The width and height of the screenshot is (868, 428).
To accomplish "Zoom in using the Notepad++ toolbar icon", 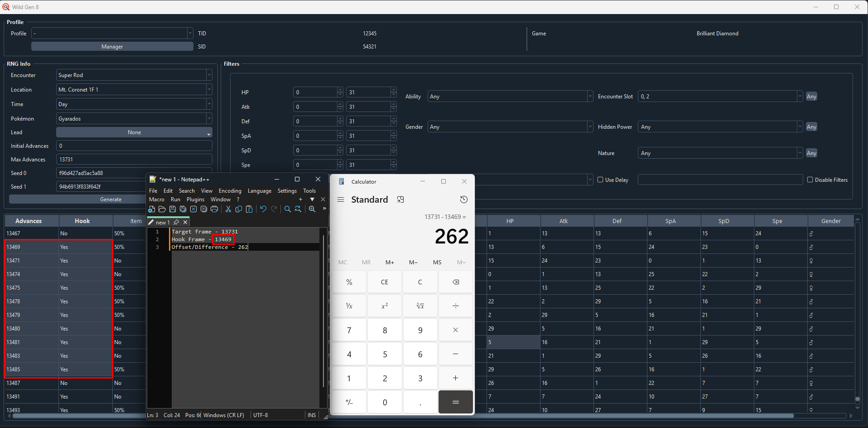I will tap(312, 209).
